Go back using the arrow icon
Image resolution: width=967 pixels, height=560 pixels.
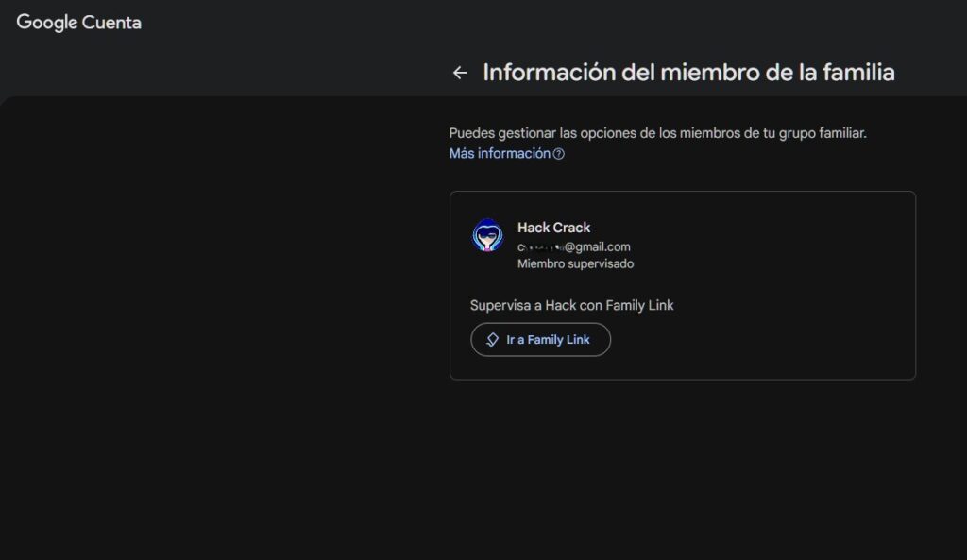coord(460,73)
